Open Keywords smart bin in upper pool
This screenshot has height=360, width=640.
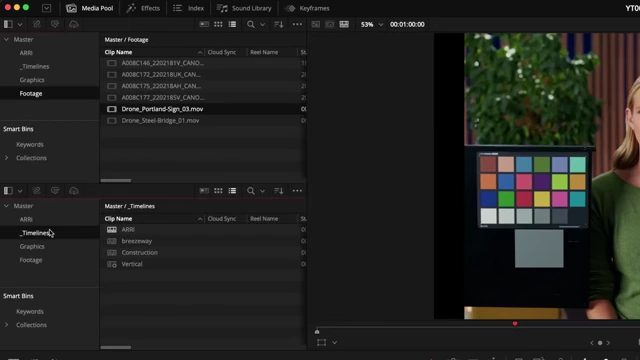point(30,144)
